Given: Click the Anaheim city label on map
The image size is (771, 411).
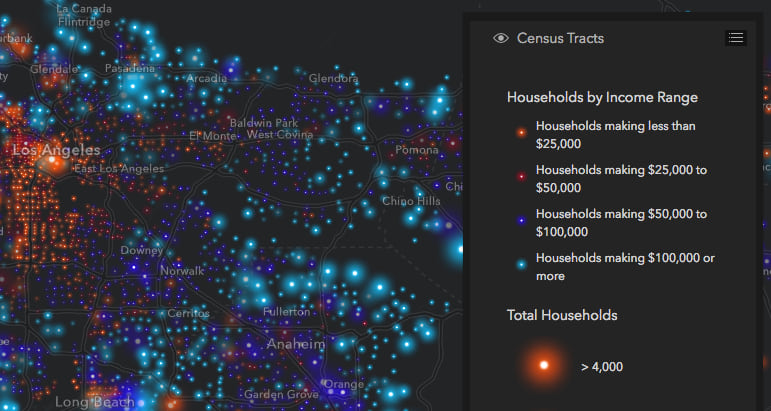Looking at the screenshot, I should click(x=296, y=344).
